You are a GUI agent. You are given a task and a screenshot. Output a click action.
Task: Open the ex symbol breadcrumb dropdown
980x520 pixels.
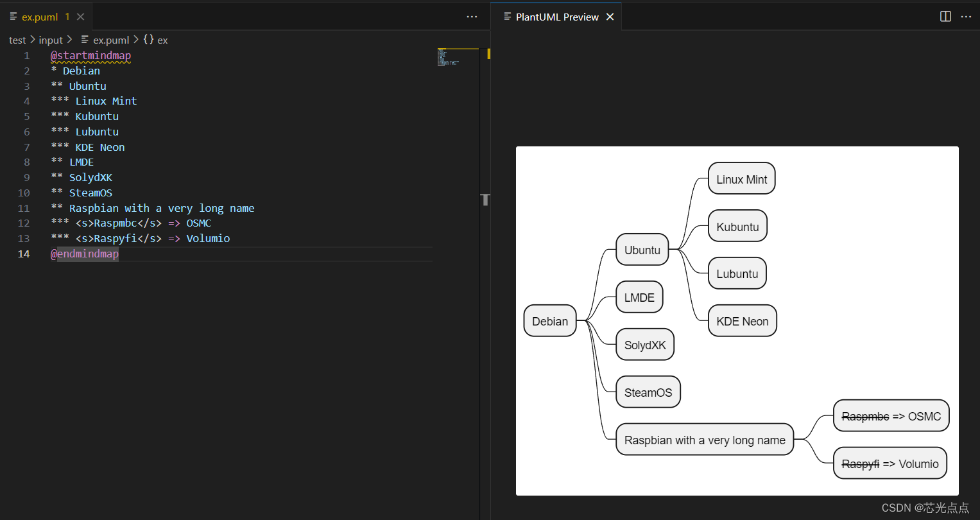[162, 40]
